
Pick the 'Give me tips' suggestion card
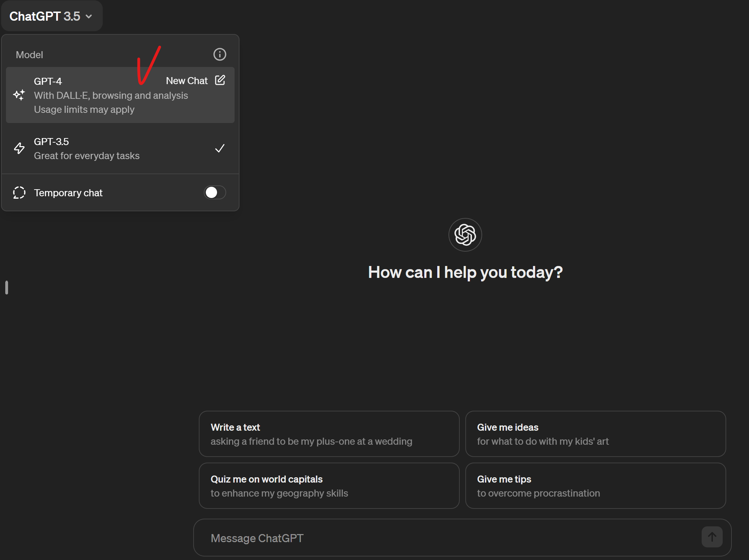[596, 486]
